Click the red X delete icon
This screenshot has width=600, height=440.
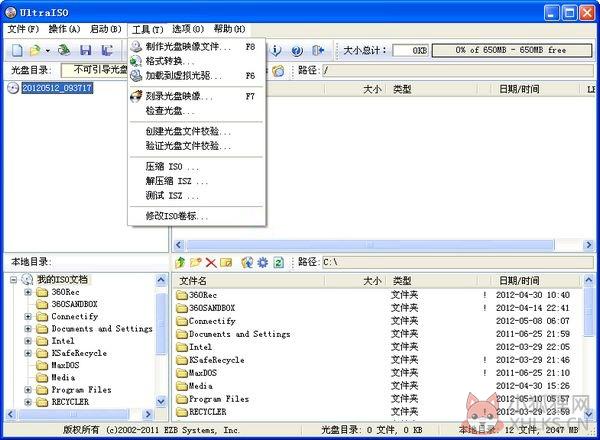[211, 262]
